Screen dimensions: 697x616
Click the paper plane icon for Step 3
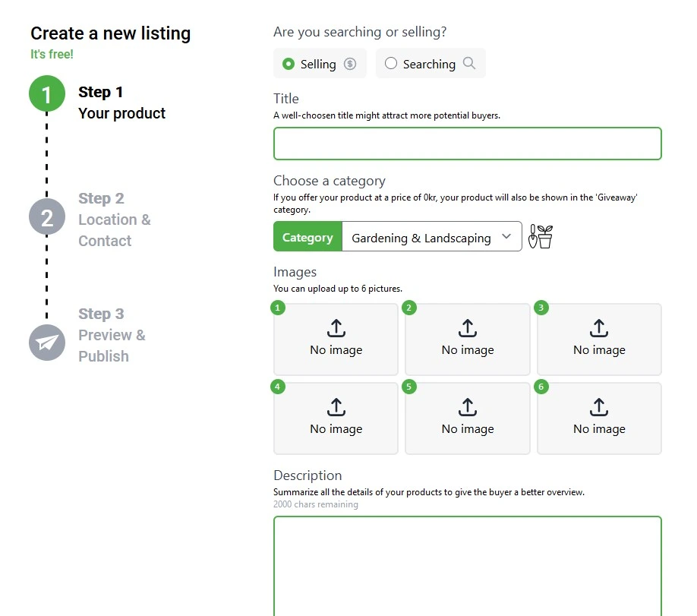click(x=47, y=343)
